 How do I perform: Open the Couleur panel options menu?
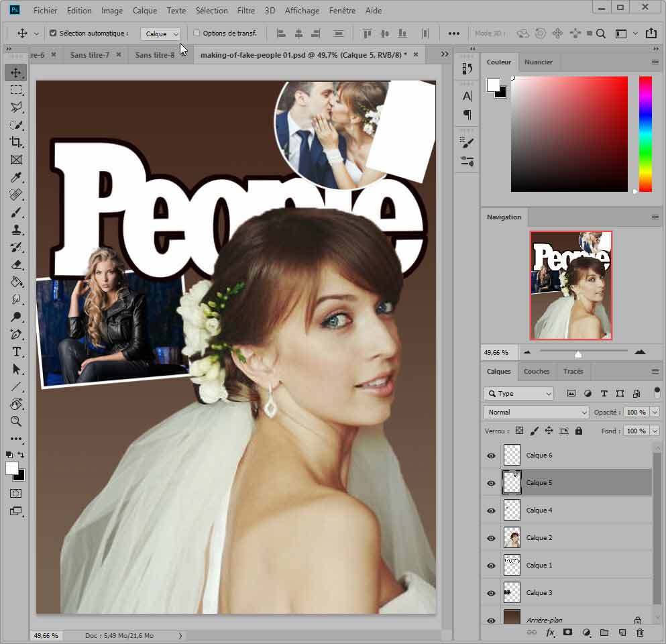(655, 62)
